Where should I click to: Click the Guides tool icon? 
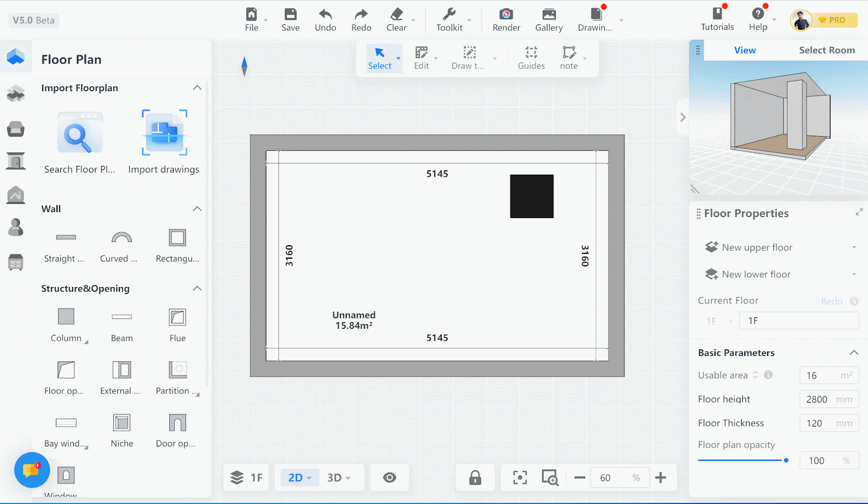(x=531, y=53)
